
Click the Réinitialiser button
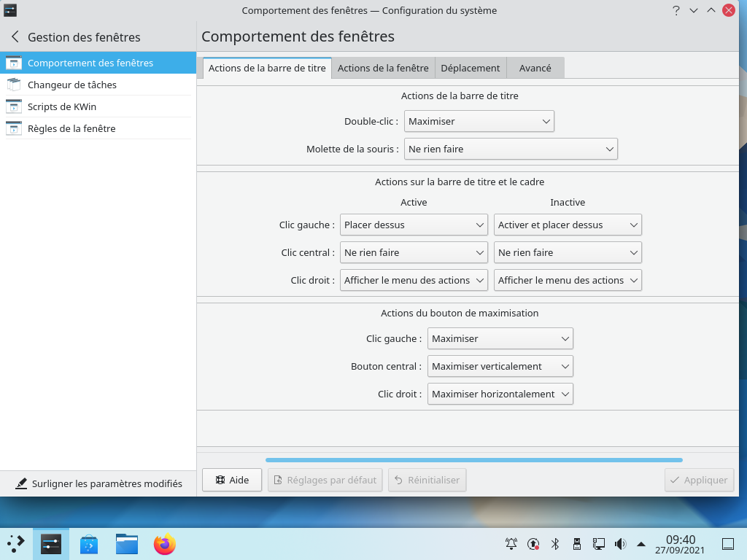click(x=427, y=480)
